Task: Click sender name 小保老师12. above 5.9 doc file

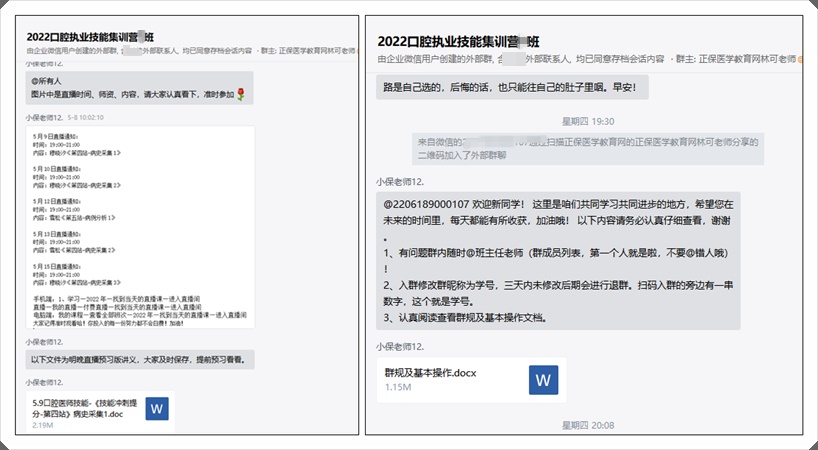Action: (45, 382)
